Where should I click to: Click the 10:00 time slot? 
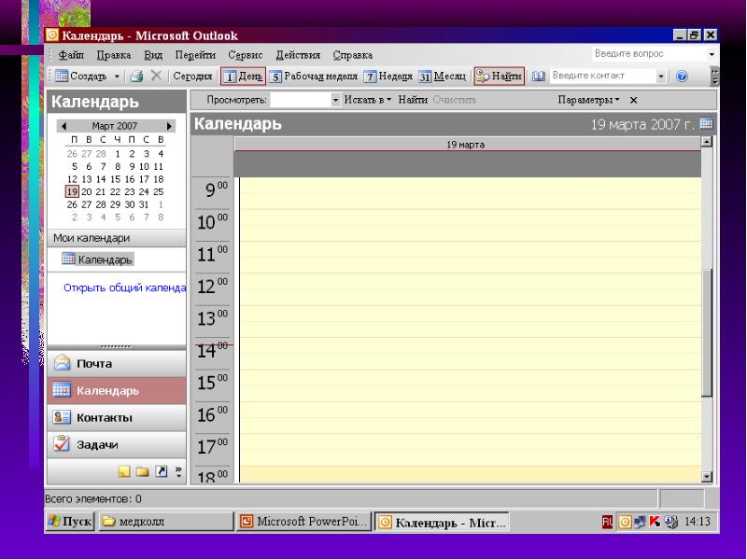point(470,225)
